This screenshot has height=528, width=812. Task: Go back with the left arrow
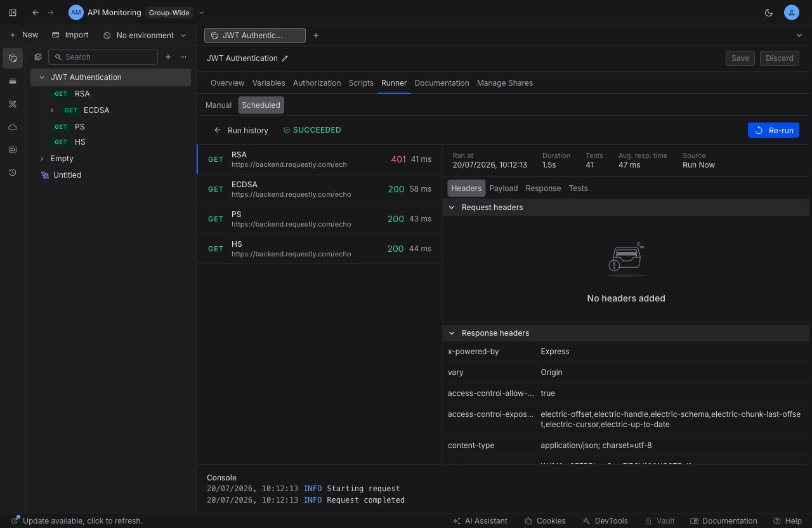point(36,13)
